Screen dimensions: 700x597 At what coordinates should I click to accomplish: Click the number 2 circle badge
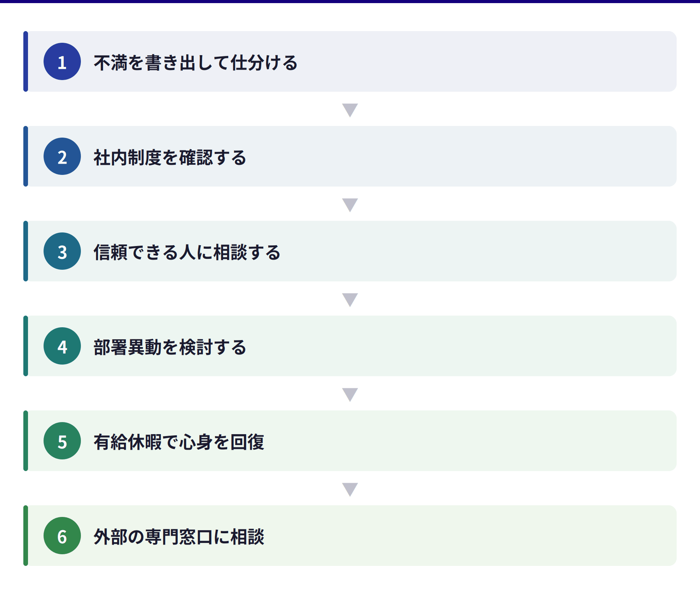62,156
